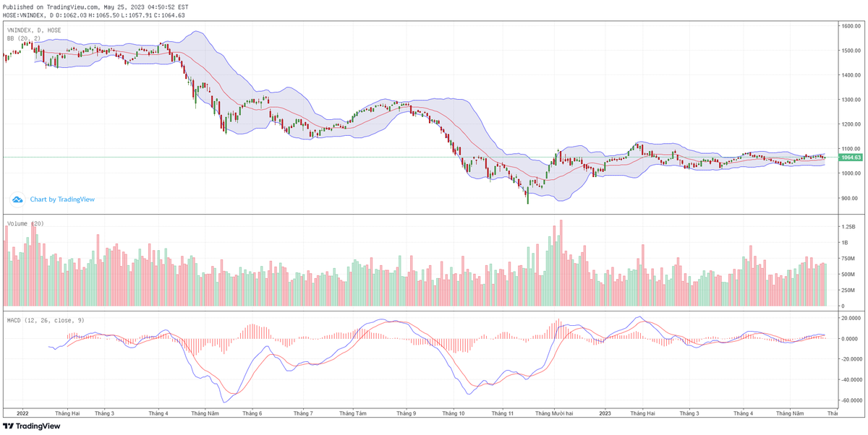Click the -60.0000 MACD scale label

pos(849,400)
